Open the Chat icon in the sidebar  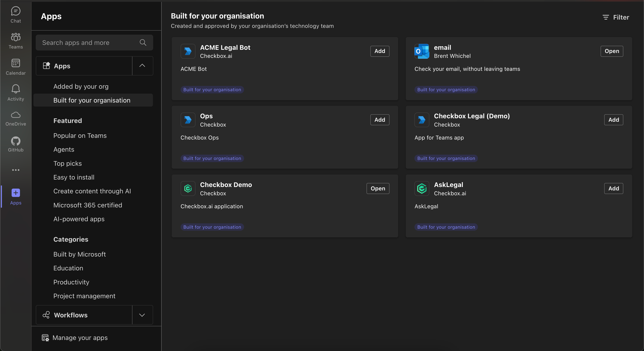pos(16,11)
